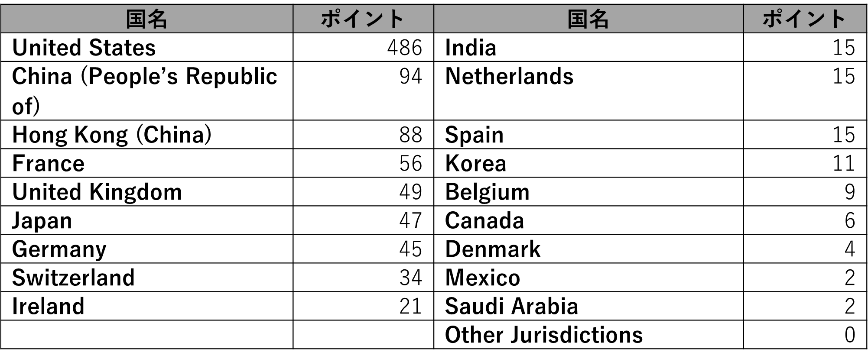The width and height of the screenshot is (868, 362).
Task: Click the left 国名 column header
Action: coord(147,19)
